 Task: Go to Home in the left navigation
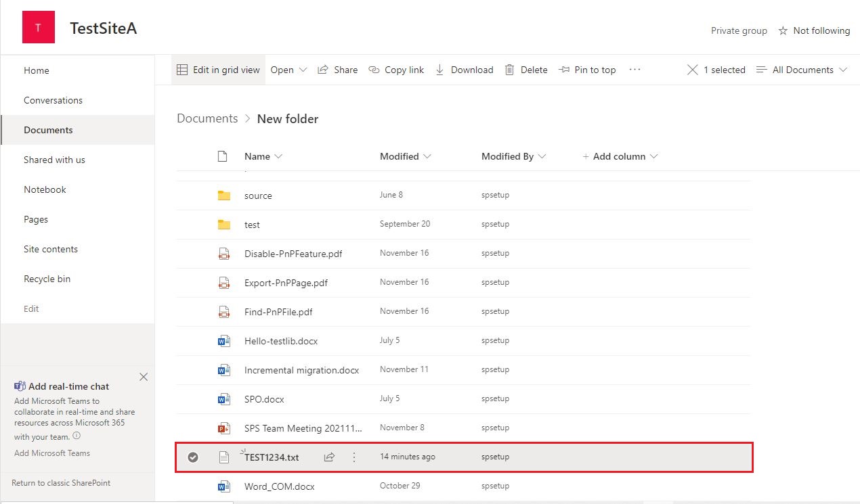(37, 70)
